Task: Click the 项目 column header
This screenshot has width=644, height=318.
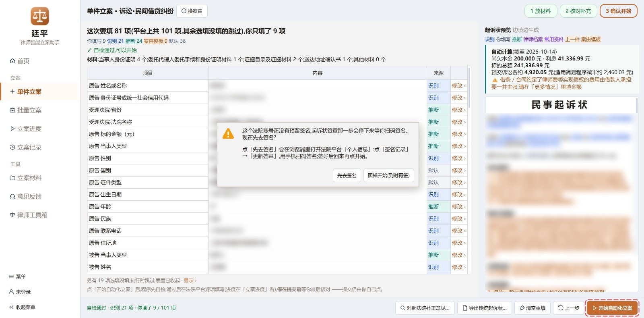Action: click(x=148, y=73)
